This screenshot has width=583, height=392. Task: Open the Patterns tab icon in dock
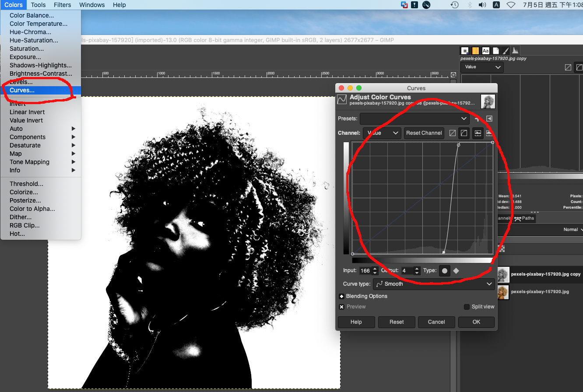(475, 51)
